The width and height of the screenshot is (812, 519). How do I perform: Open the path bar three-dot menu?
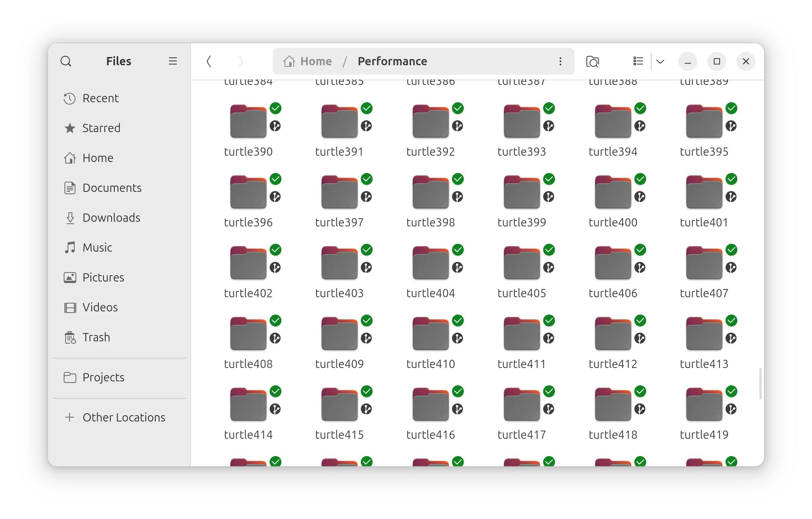[560, 61]
